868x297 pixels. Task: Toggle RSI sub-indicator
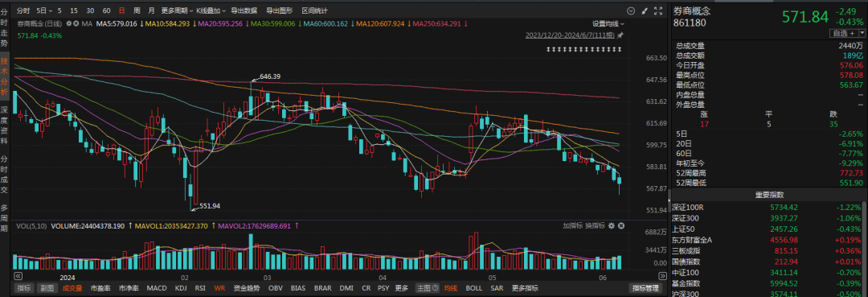[200, 288]
